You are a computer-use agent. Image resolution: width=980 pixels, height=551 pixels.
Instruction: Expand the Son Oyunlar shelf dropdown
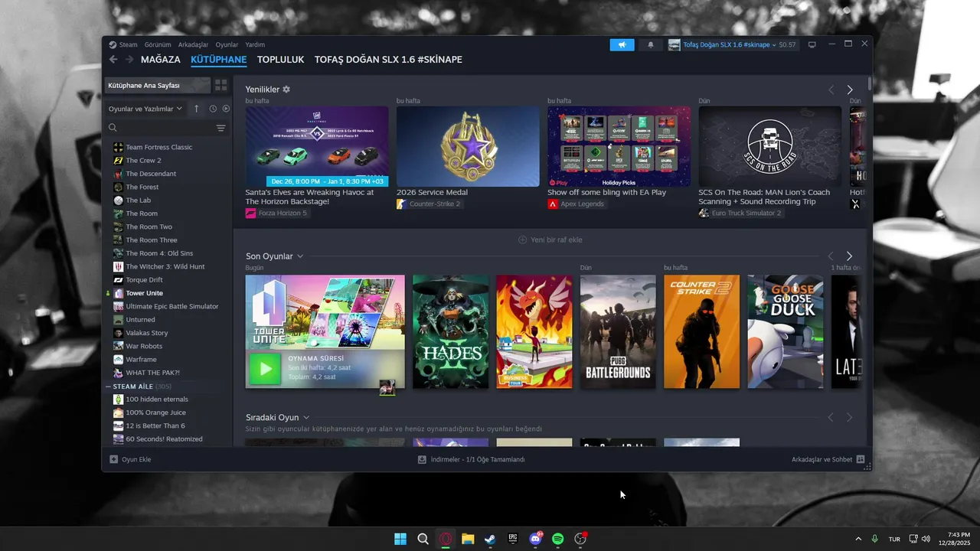[x=300, y=256]
